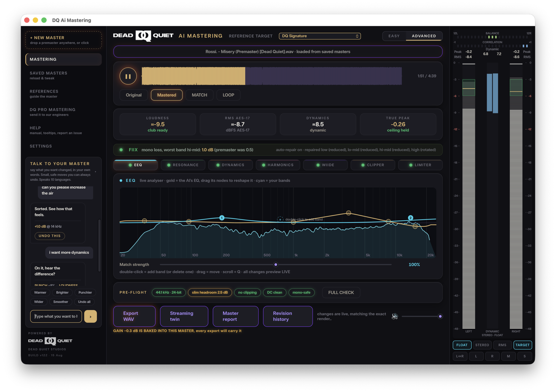Switch to EASY mode
Image resolution: width=556 pixels, height=392 pixels.
[394, 36]
